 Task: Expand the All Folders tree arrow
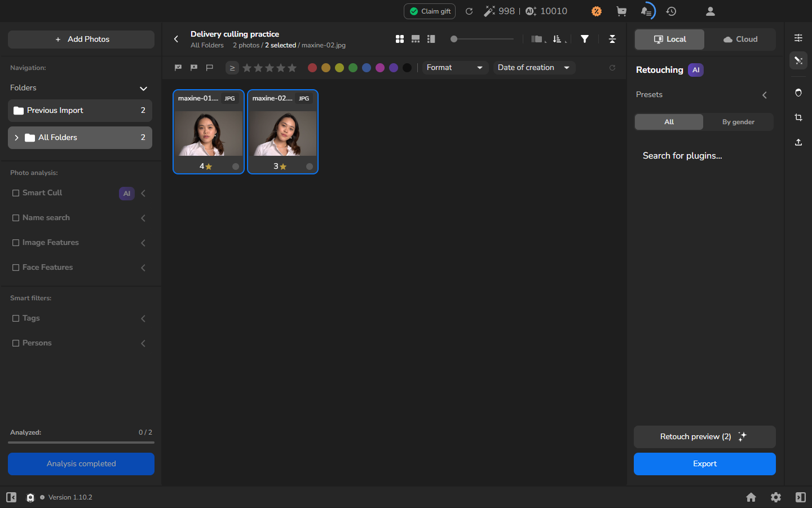(16, 138)
